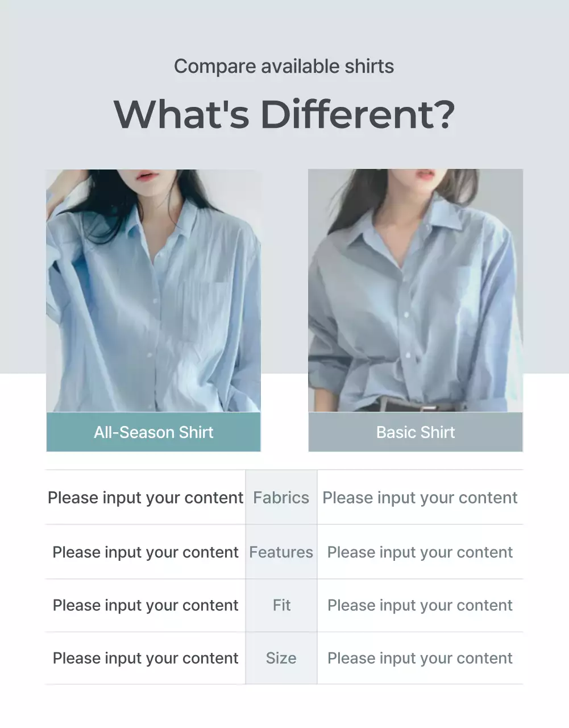Click the Size row header
This screenshot has height=728, width=569.
(x=281, y=658)
